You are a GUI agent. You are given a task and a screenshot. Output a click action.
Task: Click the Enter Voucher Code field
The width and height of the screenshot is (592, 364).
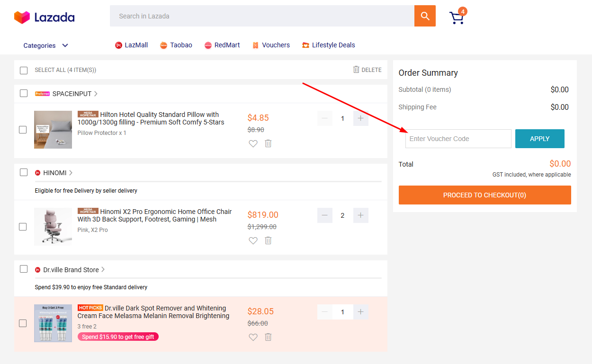point(458,139)
